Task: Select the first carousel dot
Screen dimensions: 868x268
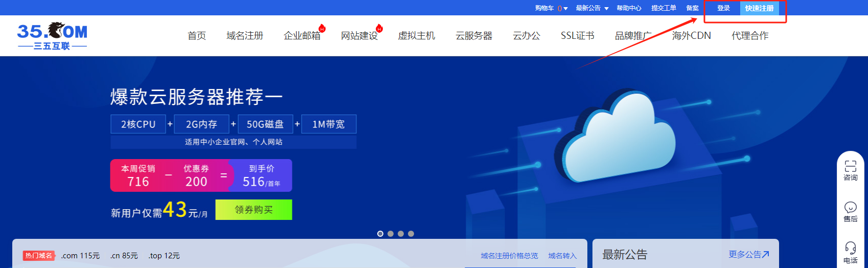Action: pyautogui.click(x=380, y=234)
